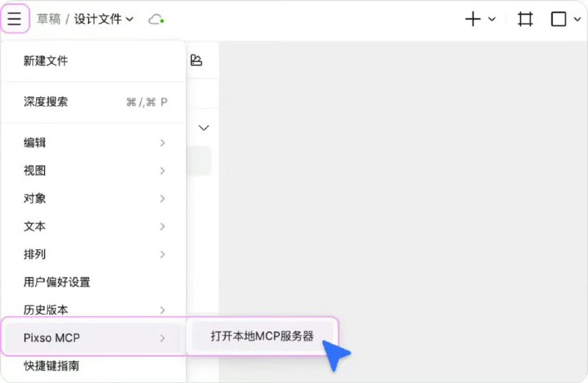Click the 草稿 breadcrumb link
The image size is (588, 383).
pos(49,19)
